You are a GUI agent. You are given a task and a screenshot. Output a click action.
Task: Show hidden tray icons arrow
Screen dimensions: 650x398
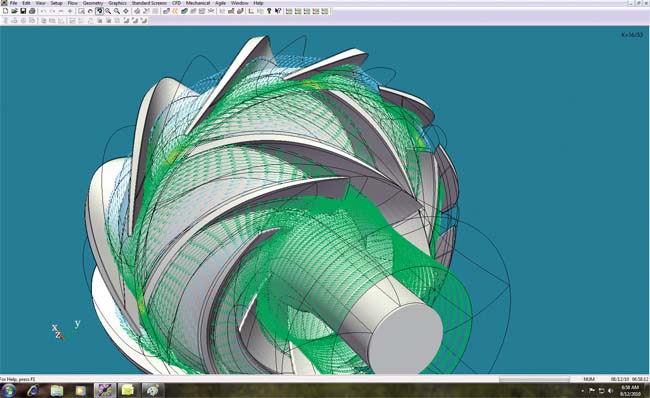coord(583,391)
